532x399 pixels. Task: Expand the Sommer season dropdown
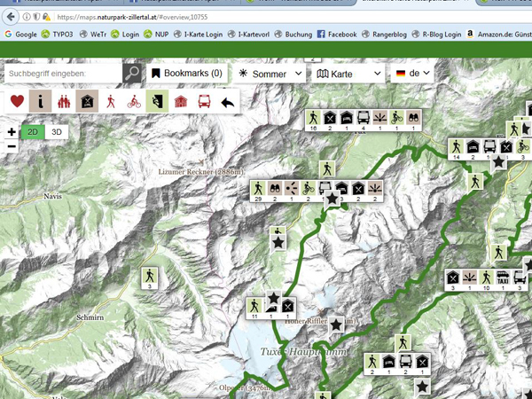click(270, 74)
